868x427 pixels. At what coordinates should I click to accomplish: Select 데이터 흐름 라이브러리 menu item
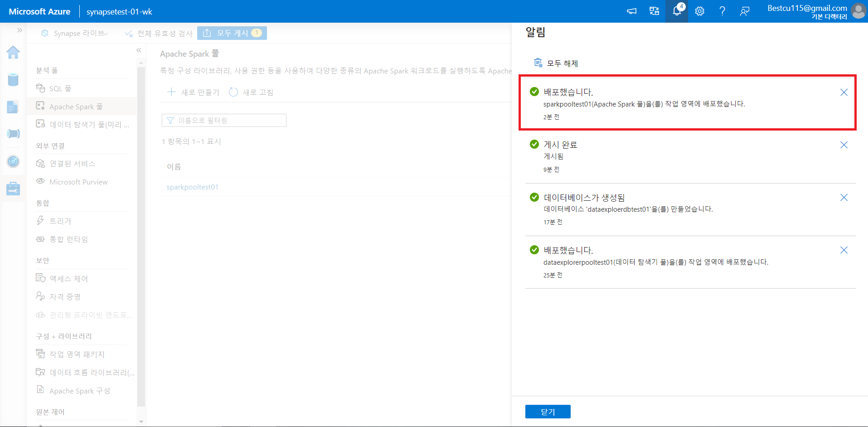[x=82, y=372]
